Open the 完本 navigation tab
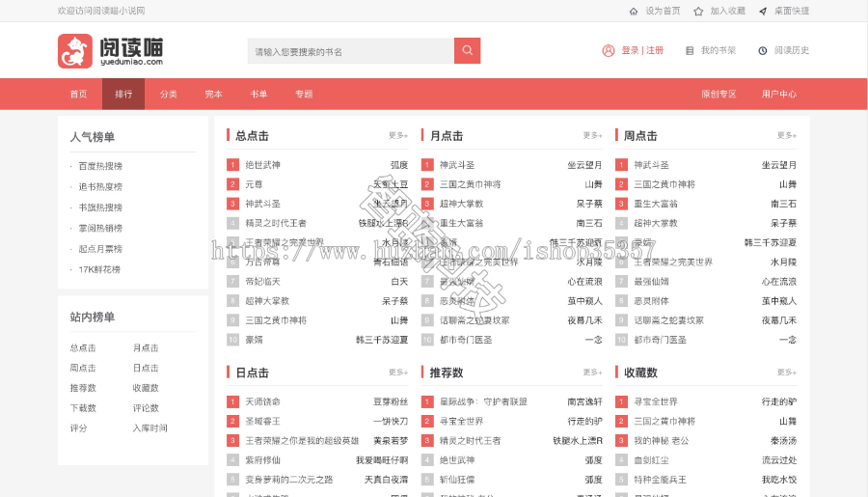868x497 pixels. click(213, 95)
